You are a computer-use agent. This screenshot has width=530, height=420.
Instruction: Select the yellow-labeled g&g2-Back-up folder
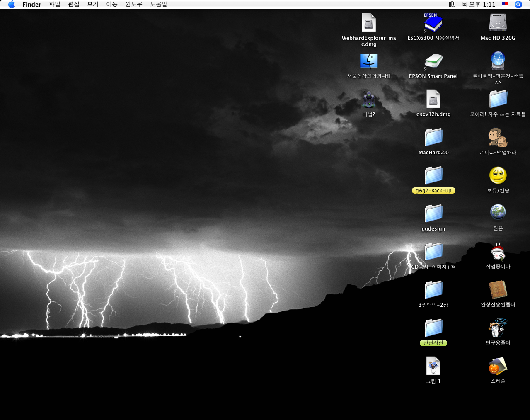[x=433, y=175]
